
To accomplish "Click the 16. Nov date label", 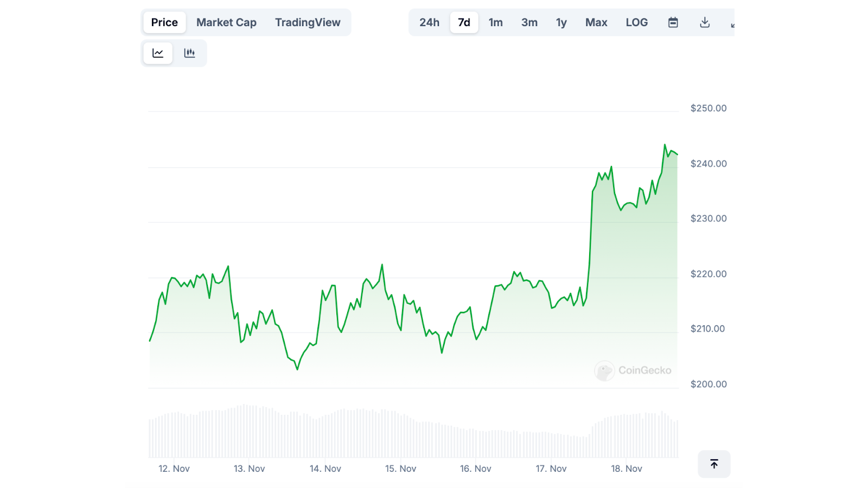I will point(476,468).
